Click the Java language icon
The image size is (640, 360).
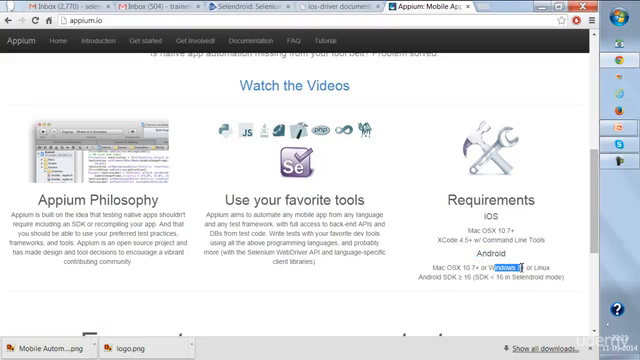(x=264, y=131)
